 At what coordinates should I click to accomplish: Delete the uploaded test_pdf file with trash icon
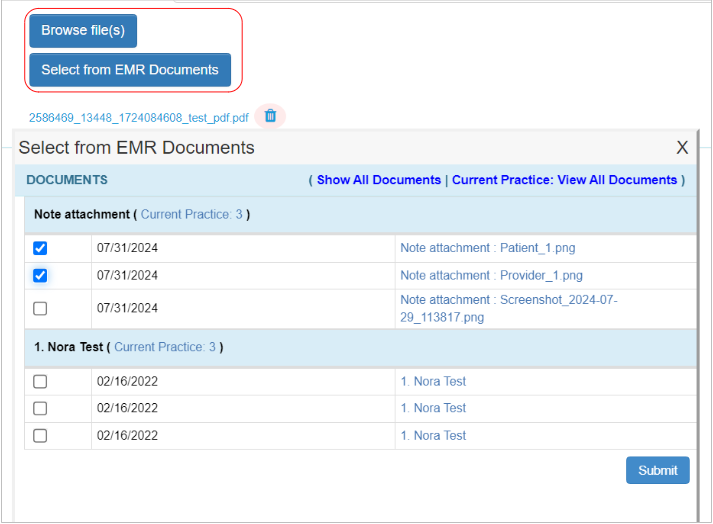(x=270, y=116)
